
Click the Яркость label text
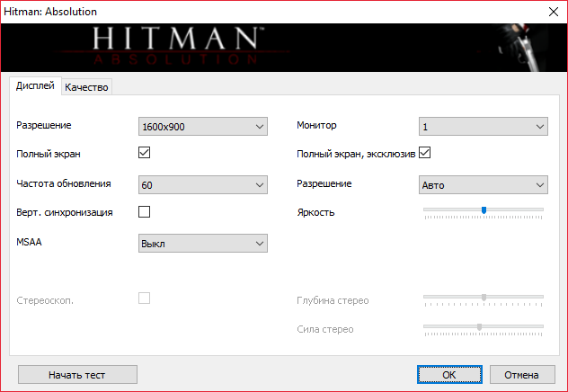pyautogui.click(x=315, y=212)
